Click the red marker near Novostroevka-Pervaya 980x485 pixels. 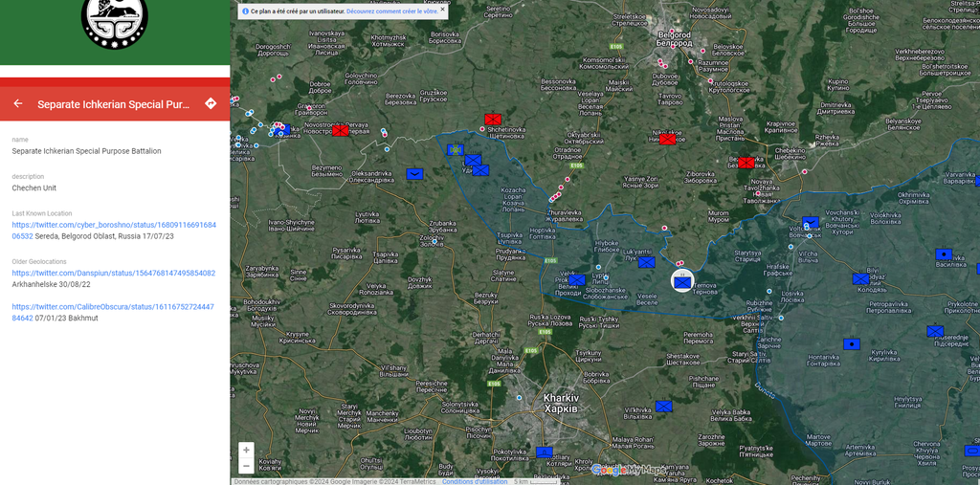[341, 131]
